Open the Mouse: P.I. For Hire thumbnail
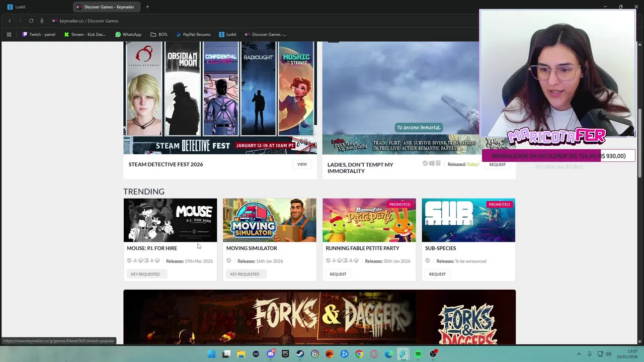 pyautogui.click(x=170, y=220)
